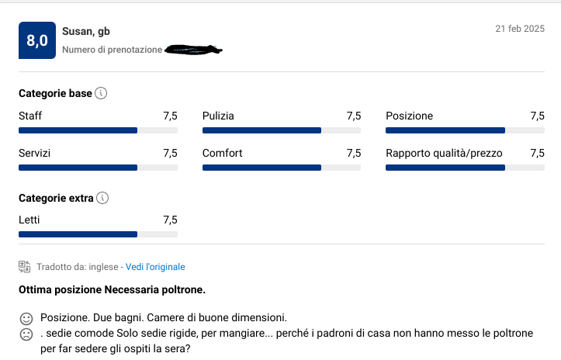
Task: Click the Posizione rating bar
Action: click(465, 130)
